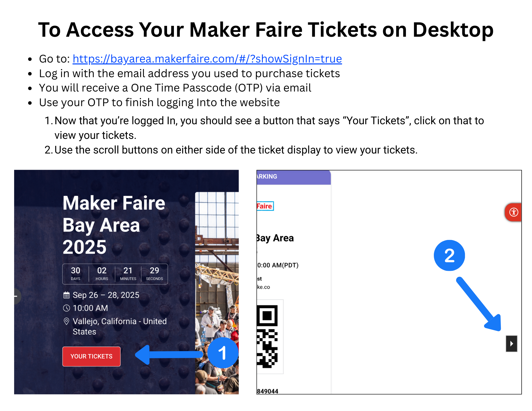
Task: Click the blue circle numbered 1
Action: 222,353
